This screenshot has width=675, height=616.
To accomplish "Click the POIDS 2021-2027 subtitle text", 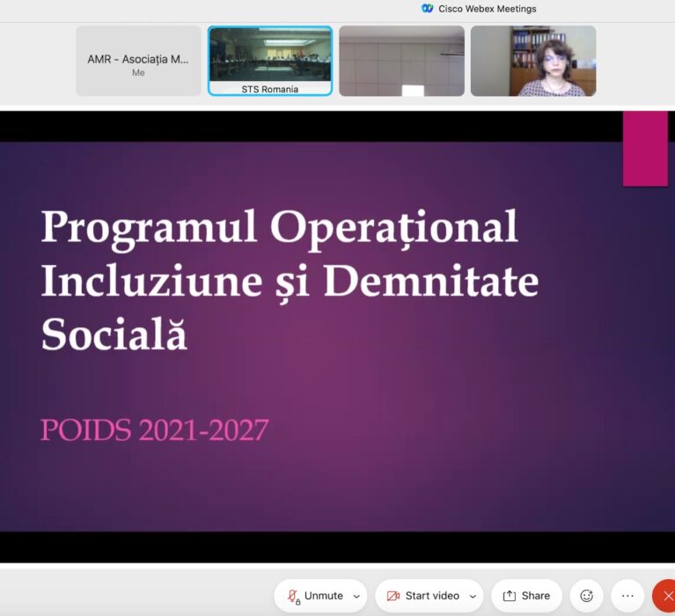I will (155, 429).
